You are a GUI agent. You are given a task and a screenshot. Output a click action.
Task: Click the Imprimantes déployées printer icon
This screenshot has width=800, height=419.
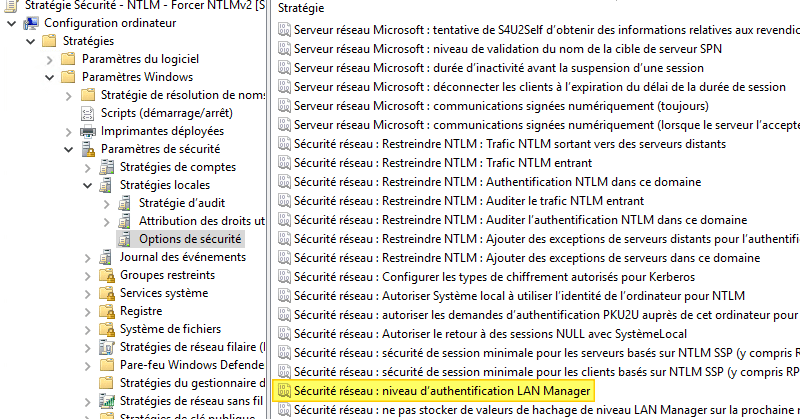[x=88, y=131]
